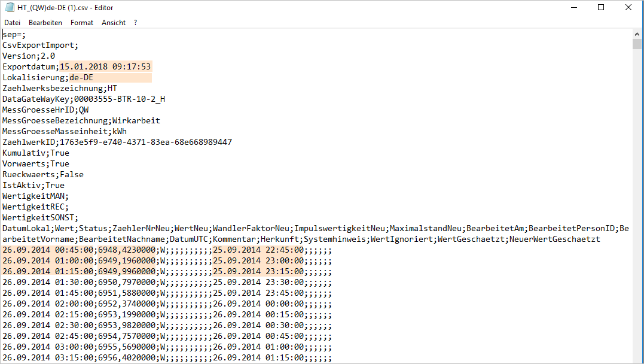Click the 'WertigkeitMAN;' line
The image size is (644, 364).
point(36,196)
